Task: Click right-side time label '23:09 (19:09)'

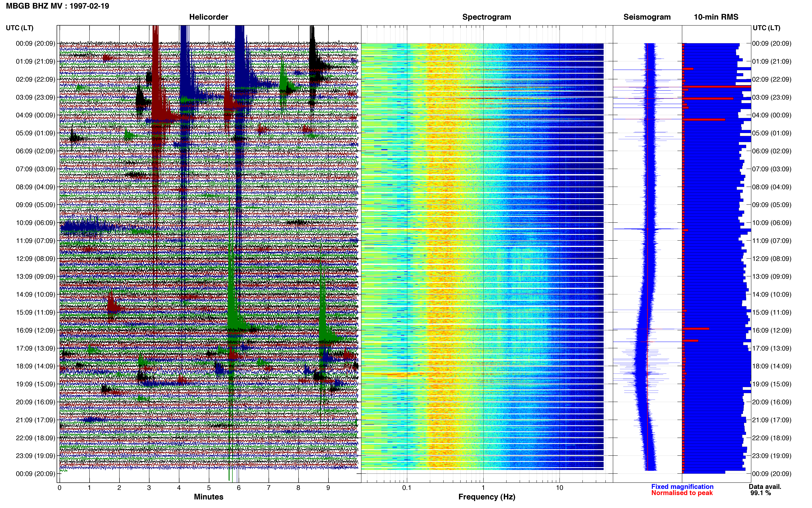Action: [x=772, y=456]
